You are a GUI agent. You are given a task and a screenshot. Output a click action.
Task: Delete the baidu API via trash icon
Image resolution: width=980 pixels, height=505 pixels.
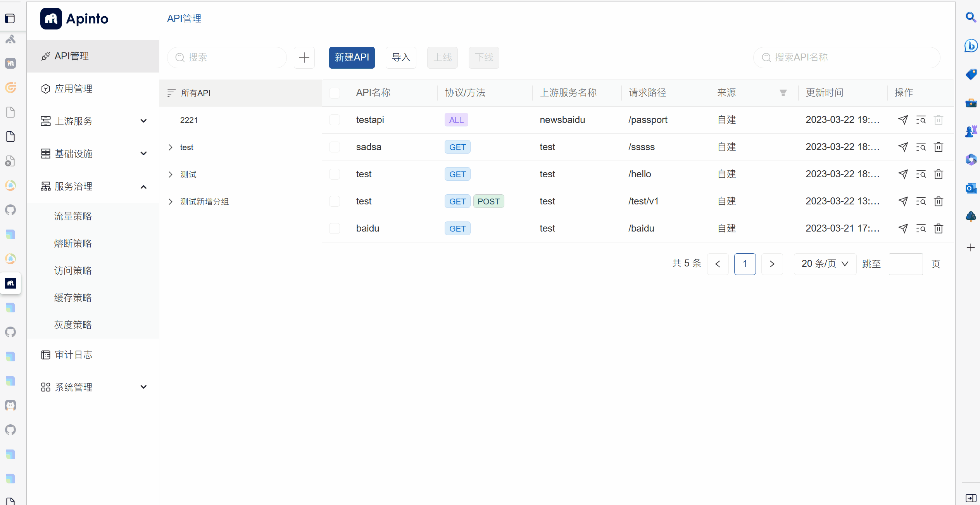click(938, 228)
